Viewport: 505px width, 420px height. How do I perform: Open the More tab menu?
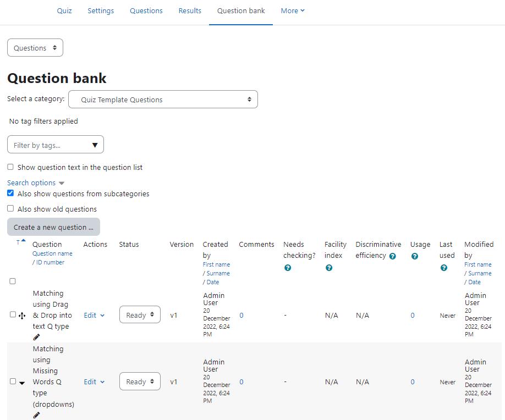pos(293,10)
